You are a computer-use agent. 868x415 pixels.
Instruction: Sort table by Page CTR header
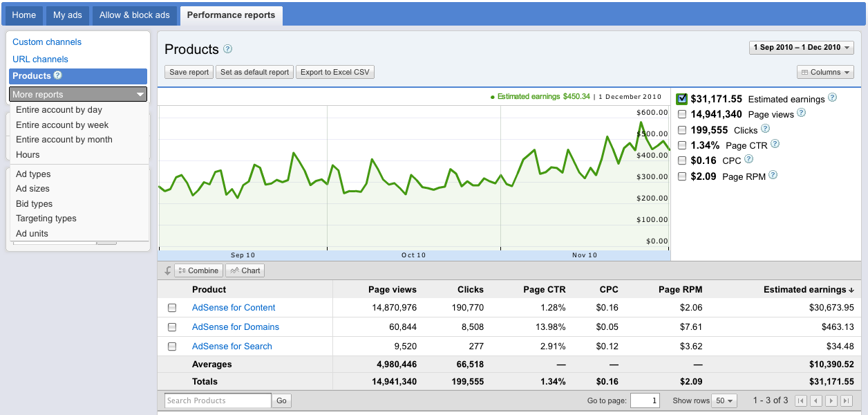click(545, 290)
